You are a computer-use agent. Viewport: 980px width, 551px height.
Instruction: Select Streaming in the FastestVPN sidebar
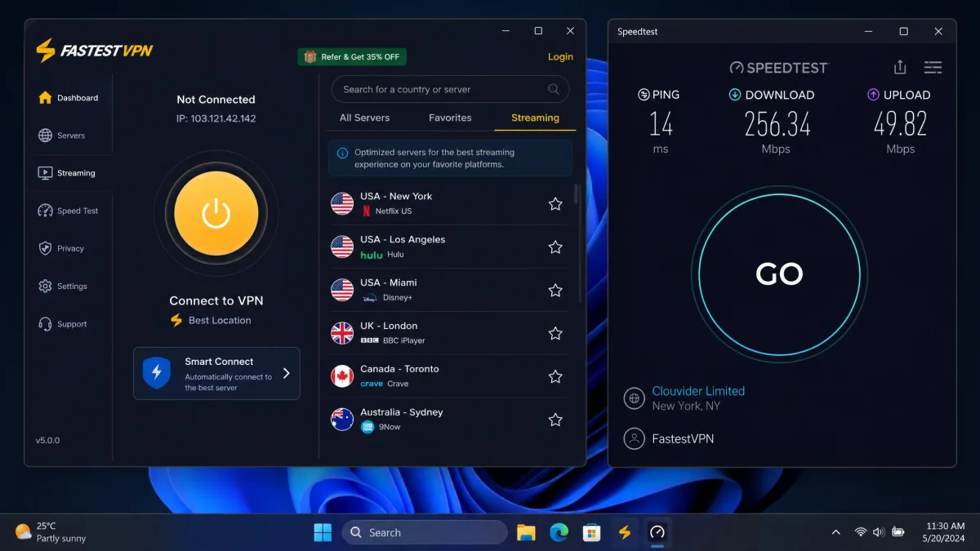[69, 173]
